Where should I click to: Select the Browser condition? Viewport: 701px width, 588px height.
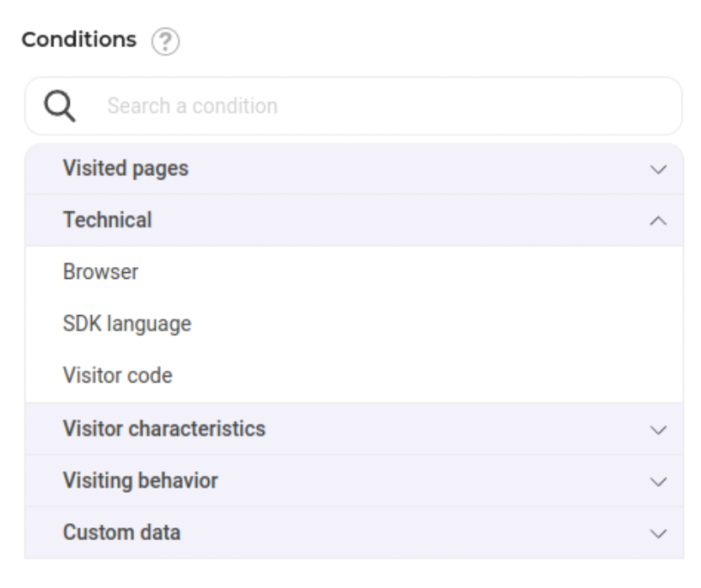coord(354,272)
